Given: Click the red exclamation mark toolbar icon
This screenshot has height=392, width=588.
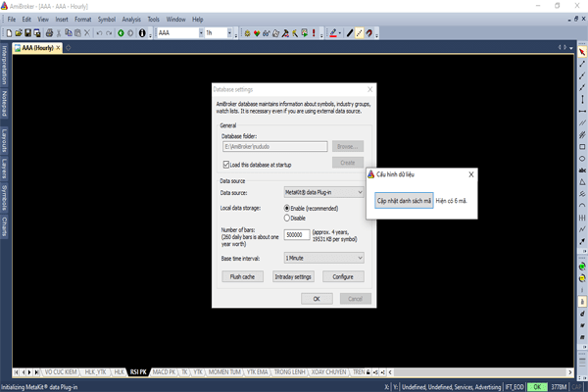Looking at the screenshot, I should click(x=314, y=33).
